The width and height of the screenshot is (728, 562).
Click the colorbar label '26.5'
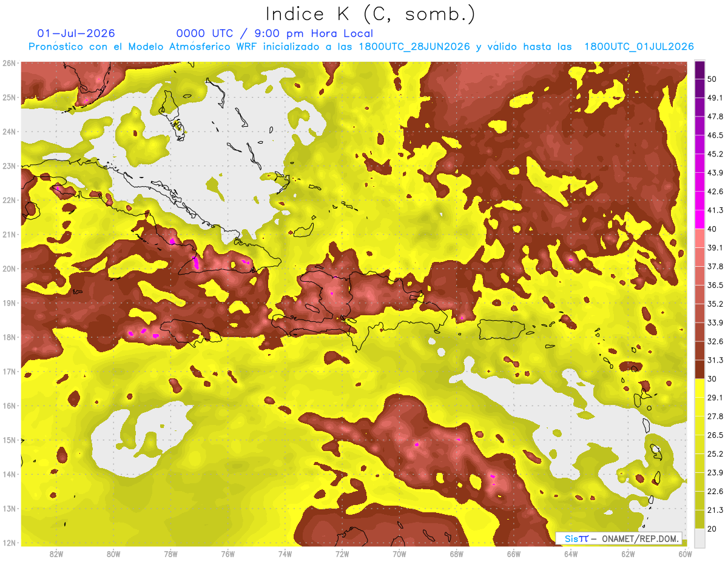(x=715, y=435)
